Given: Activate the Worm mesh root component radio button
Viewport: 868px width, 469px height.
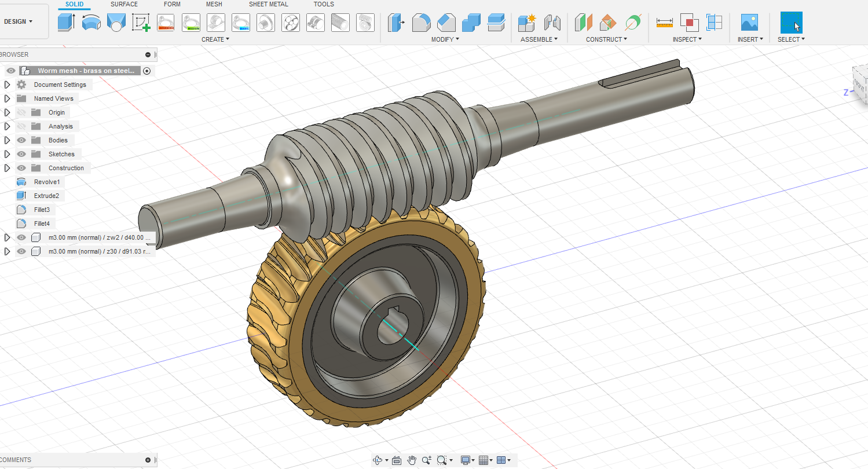Looking at the screenshot, I should tap(147, 71).
